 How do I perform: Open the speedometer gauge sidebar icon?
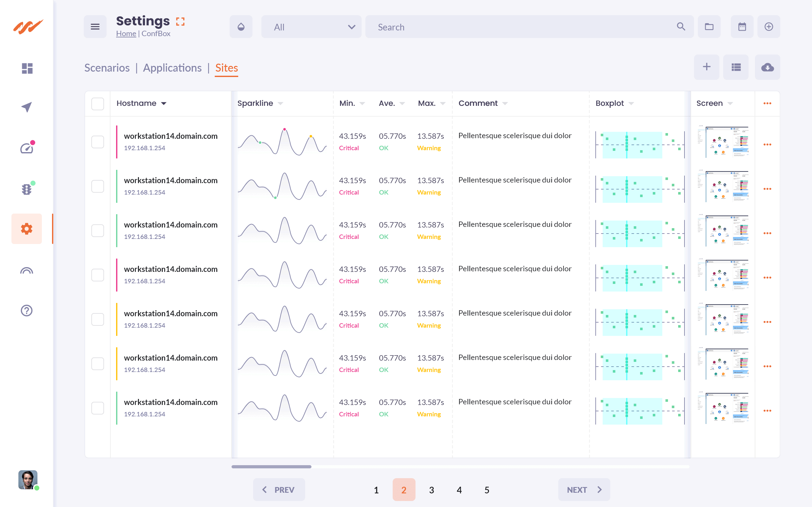click(x=27, y=148)
